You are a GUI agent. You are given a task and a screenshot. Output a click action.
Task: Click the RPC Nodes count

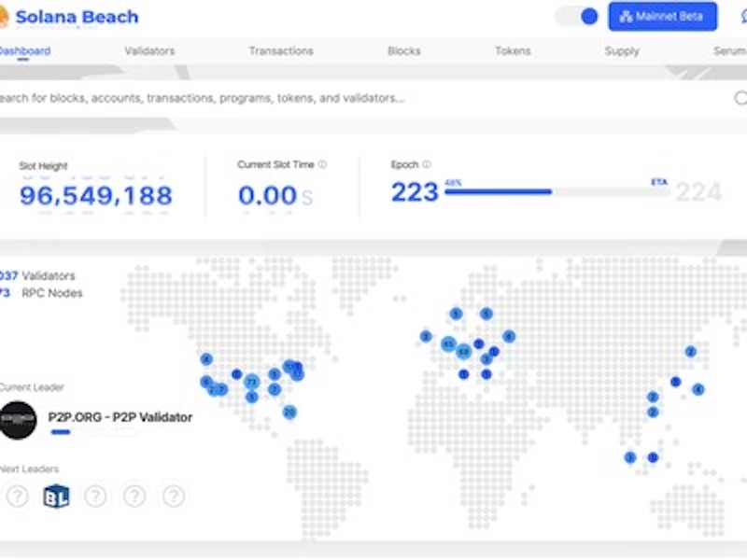click(x=41, y=292)
